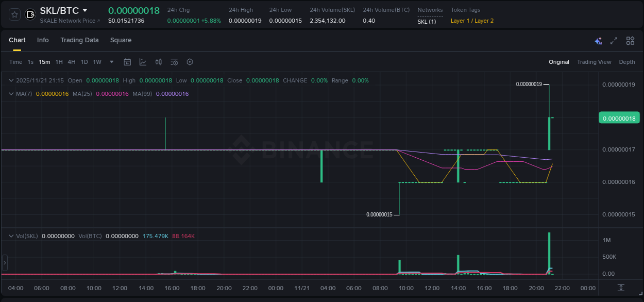Select the go-to-date calendar icon
644x302 pixels.
pos(127,62)
